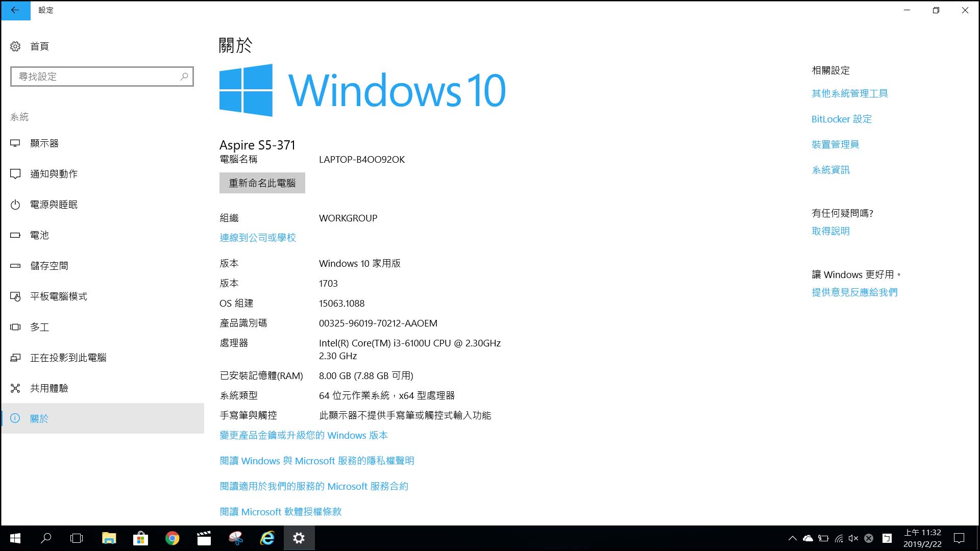Launch Internet Explorer from the taskbar

pyautogui.click(x=267, y=538)
